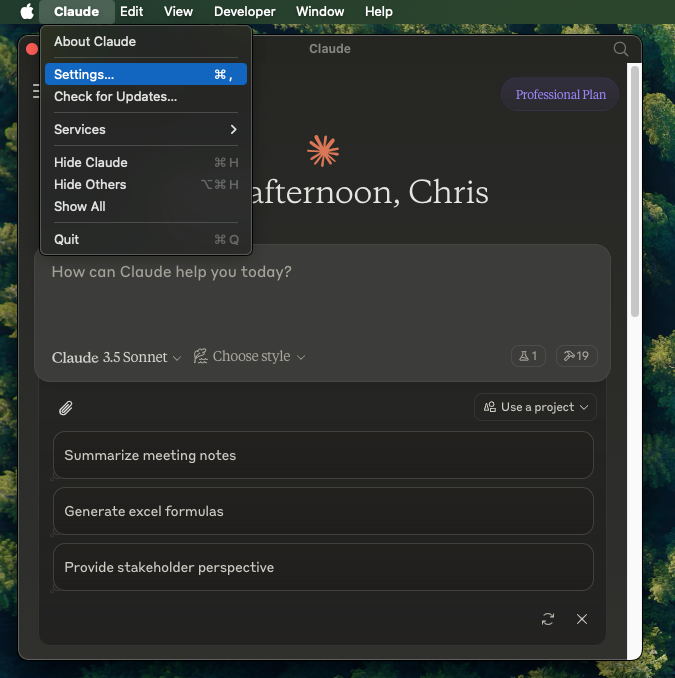This screenshot has width=675, height=678.
Task: Expand the Use a project dropdown
Action: pos(535,407)
